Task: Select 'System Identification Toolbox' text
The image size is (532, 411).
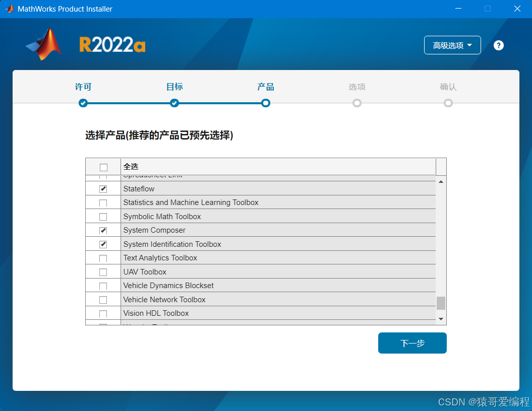Action: coord(172,244)
